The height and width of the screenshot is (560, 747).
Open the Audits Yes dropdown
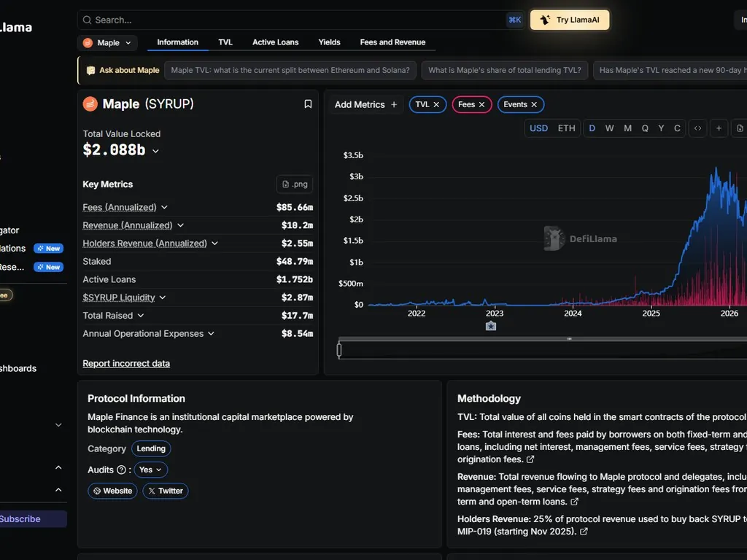pyautogui.click(x=150, y=470)
